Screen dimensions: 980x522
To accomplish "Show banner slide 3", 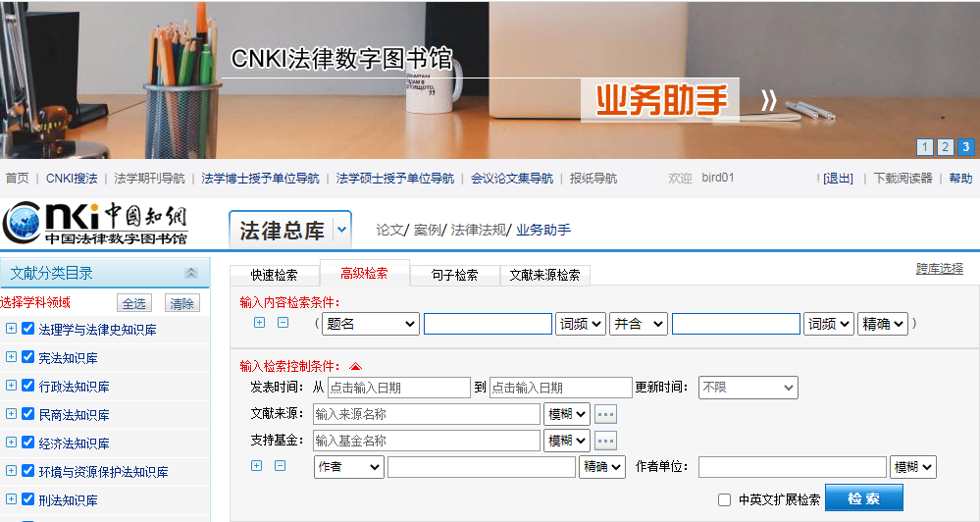I will tap(965, 147).
